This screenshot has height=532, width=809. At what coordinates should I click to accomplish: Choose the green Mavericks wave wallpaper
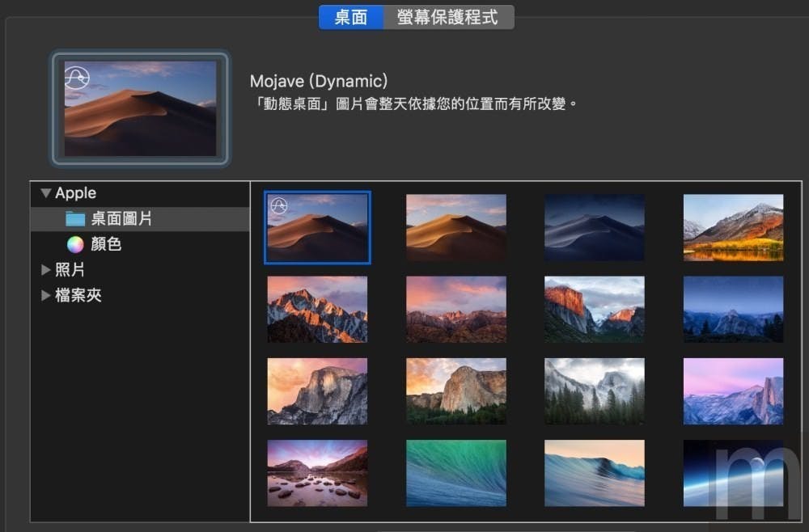(456, 473)
